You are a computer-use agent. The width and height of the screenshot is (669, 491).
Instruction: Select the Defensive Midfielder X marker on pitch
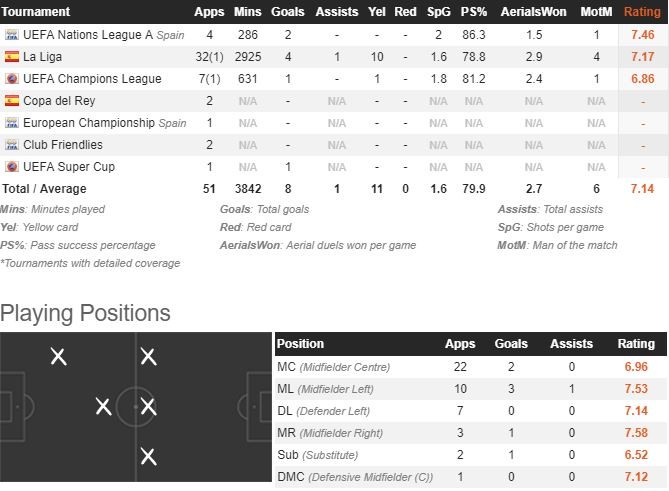coord(103,406)
